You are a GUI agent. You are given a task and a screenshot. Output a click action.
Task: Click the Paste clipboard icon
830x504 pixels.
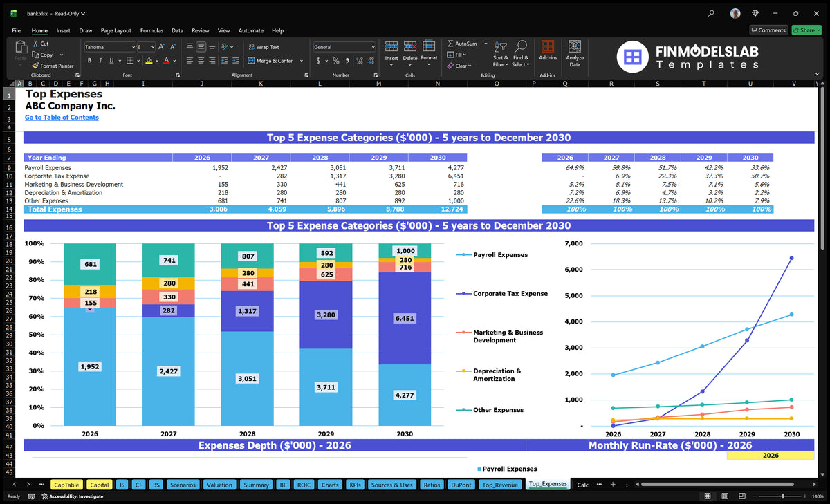[x=20, y=48]
